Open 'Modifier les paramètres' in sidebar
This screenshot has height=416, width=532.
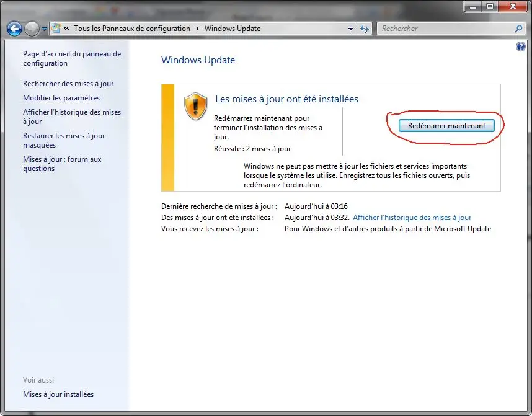pos(61,98)
